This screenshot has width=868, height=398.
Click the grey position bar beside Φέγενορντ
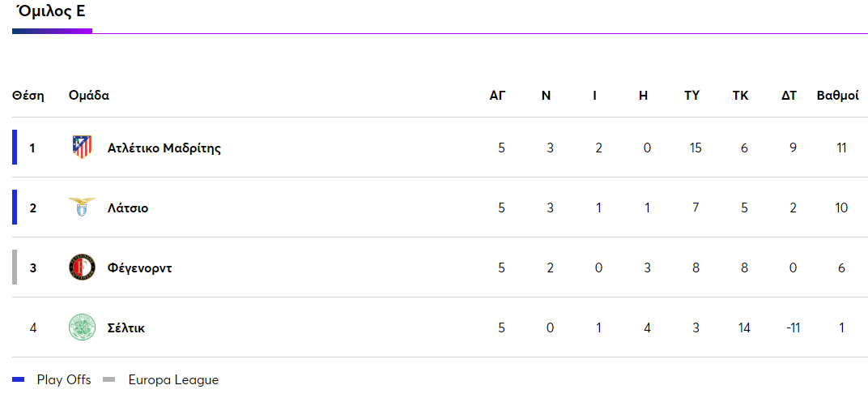pos(15,267)
